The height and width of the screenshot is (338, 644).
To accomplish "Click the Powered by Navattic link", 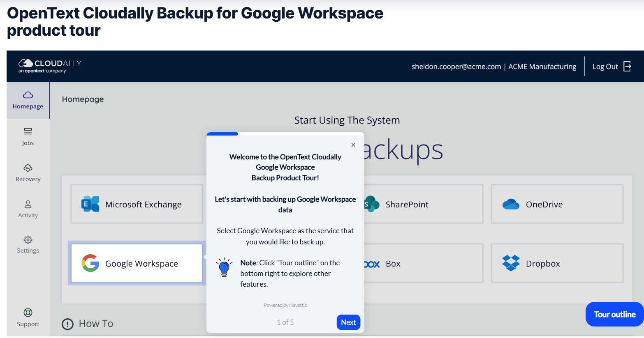I will click(285, 305).
